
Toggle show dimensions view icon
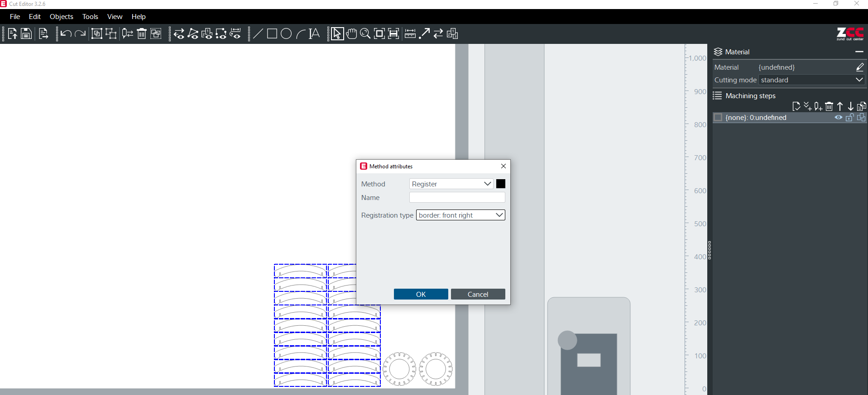click(x=235, y=33)
